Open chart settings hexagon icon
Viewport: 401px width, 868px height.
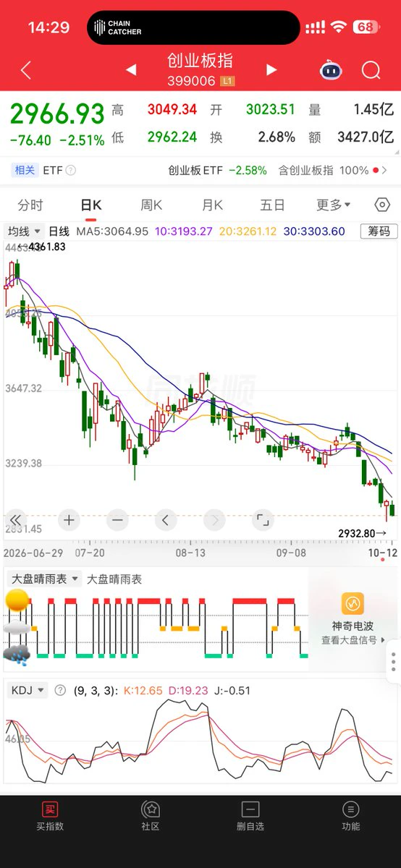(x=382, y=205)
